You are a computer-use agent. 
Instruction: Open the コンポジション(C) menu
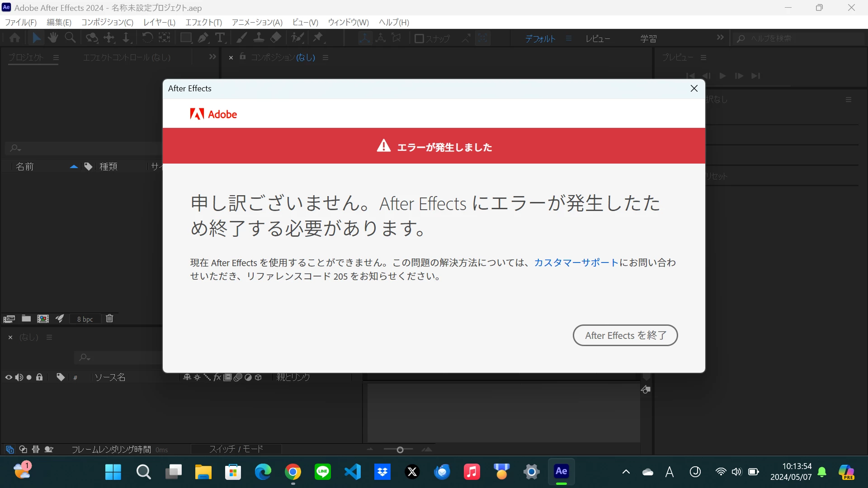(107, 22)
